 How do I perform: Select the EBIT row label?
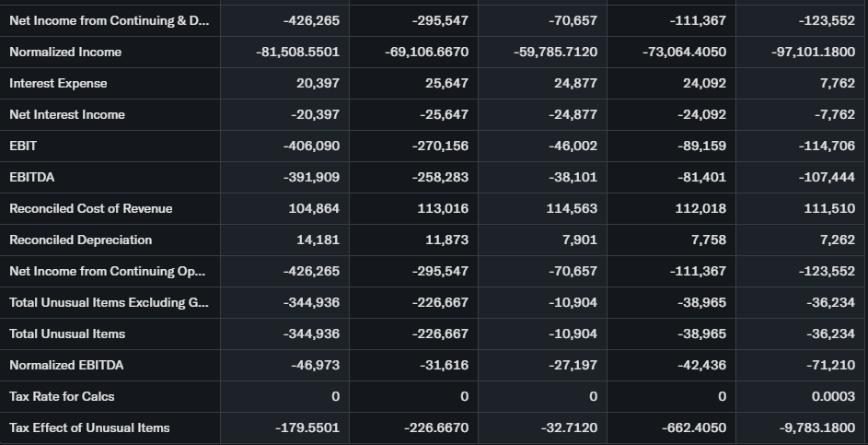click(23, 146)
